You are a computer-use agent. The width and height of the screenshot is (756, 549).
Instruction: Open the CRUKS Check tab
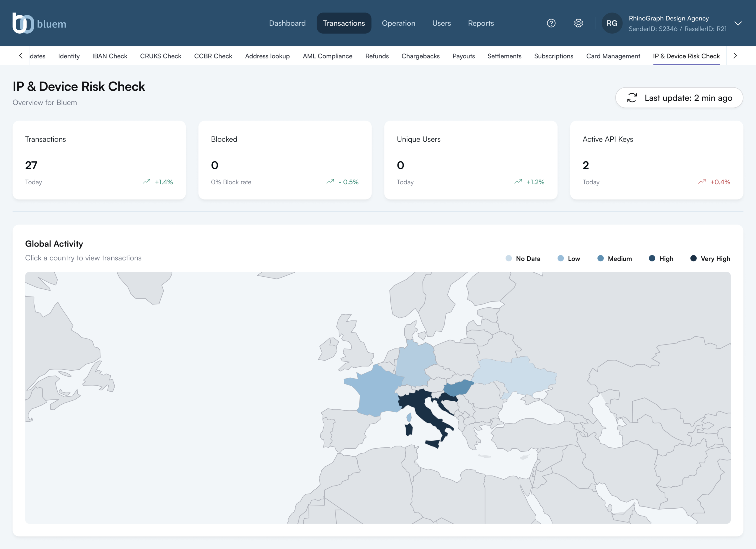(x=161, y=56)
